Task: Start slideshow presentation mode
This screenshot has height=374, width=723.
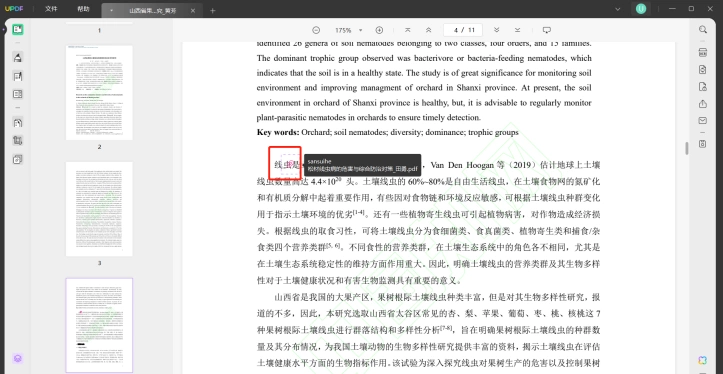Action: click(547, 30)
